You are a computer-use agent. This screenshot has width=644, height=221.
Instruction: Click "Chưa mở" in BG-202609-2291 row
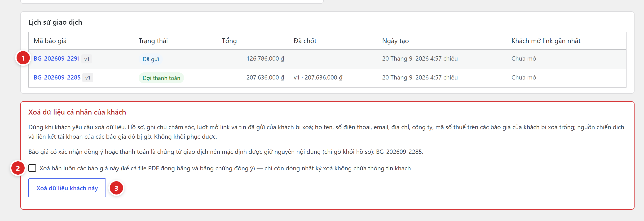coord(524,58)
